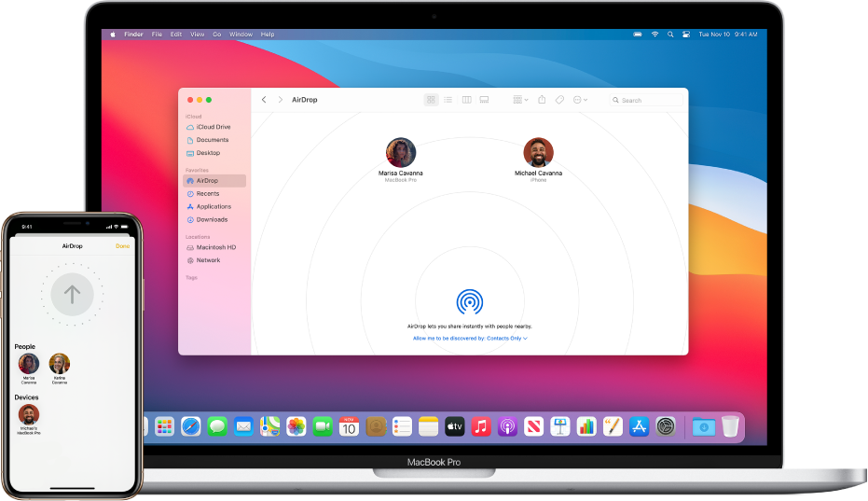Open Apple TV from the Dock

pos(454,426)
